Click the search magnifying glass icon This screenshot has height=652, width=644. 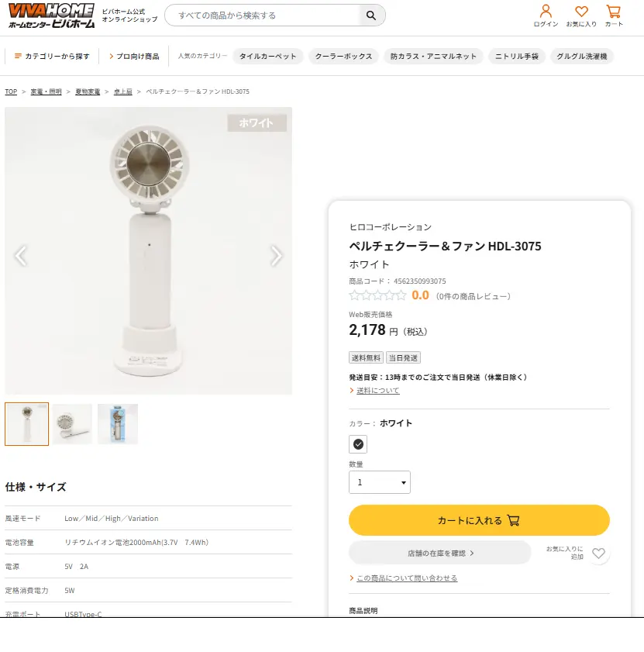pos(371,15)
